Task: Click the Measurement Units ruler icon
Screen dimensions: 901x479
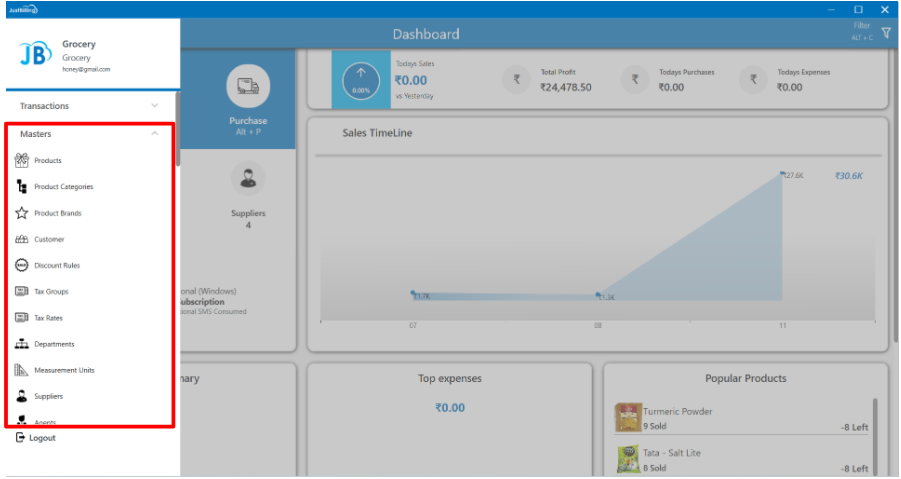Action: 21,370
